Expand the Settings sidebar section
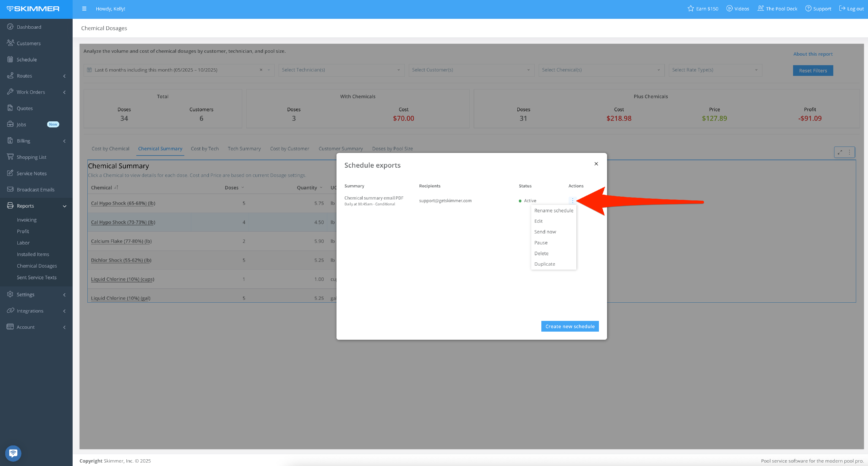The width and height of the screenshot is (868, 466). (64, 295)
